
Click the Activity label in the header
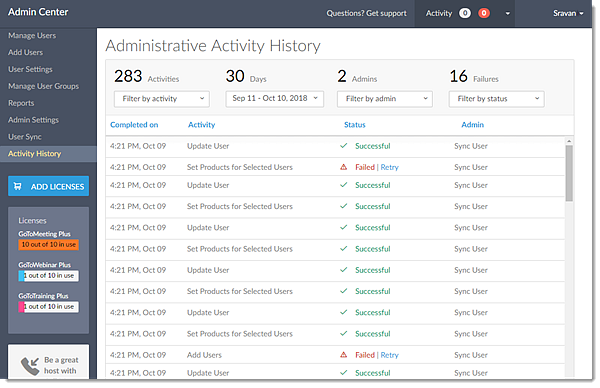(439, 13)
